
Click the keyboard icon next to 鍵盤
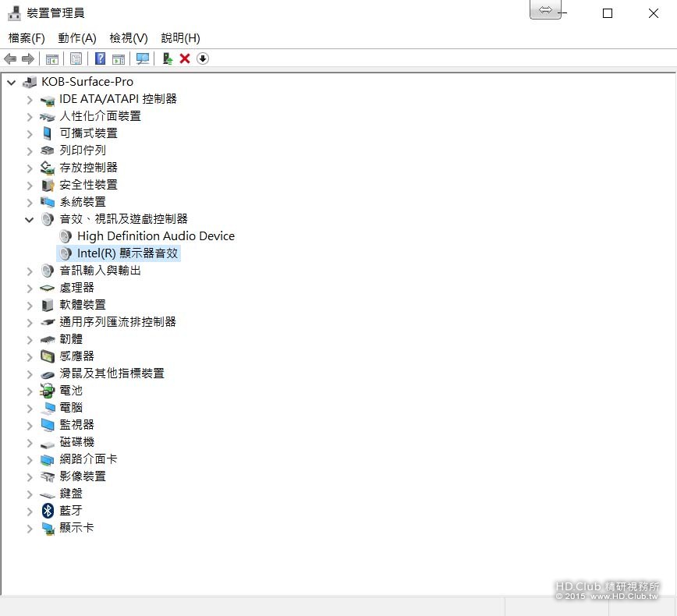[x=47, y=494]
